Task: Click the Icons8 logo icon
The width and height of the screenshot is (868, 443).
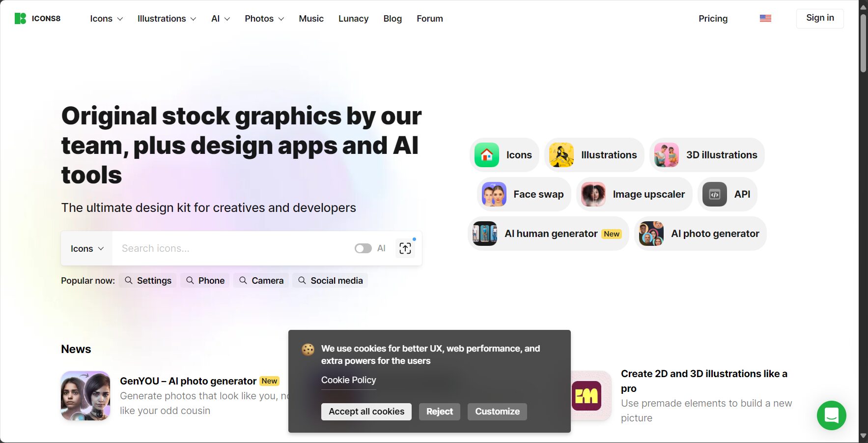Action: (x=20, y=19)
